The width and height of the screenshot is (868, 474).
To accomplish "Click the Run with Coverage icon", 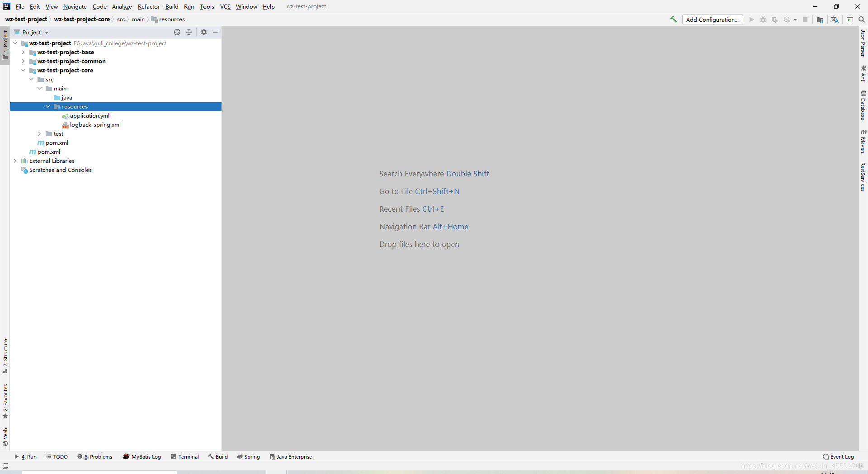I will pos(775,19).
